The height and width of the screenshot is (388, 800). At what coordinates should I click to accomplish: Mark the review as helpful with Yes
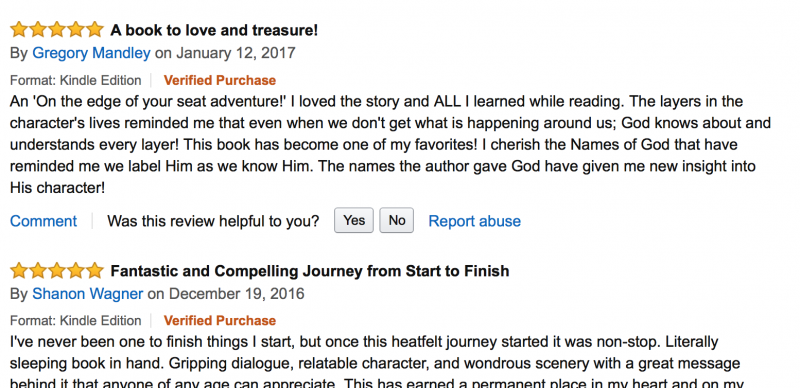tap(354, 221)
